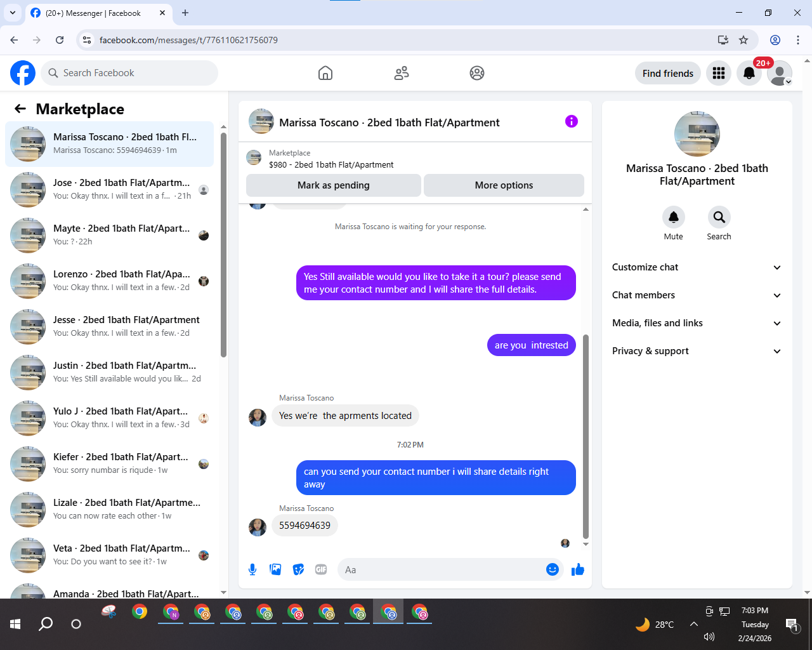The height and width of the screenshot is (650, 812).
Task: Record a voice clip with microphone icon
Action: [252, 569]
